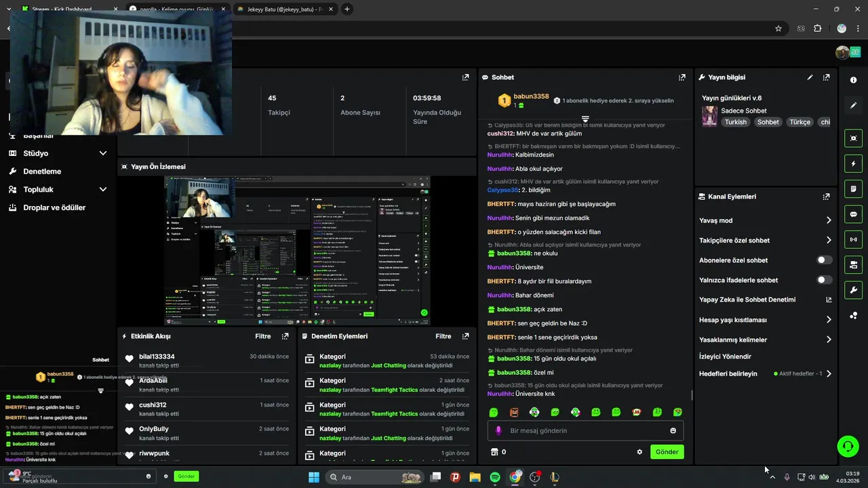Open emoji picker in chat message box
868x488 pixels.
pos(673,430)
